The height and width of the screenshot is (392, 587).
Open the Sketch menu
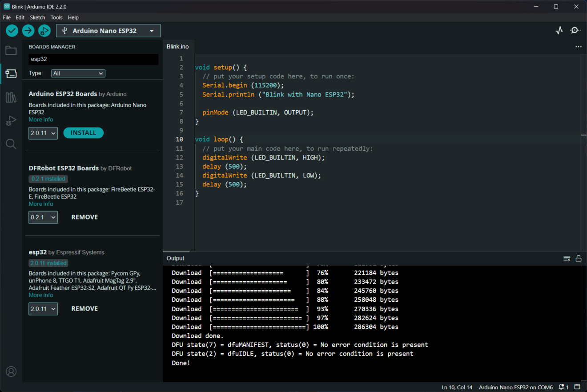(x=37, y=17)
